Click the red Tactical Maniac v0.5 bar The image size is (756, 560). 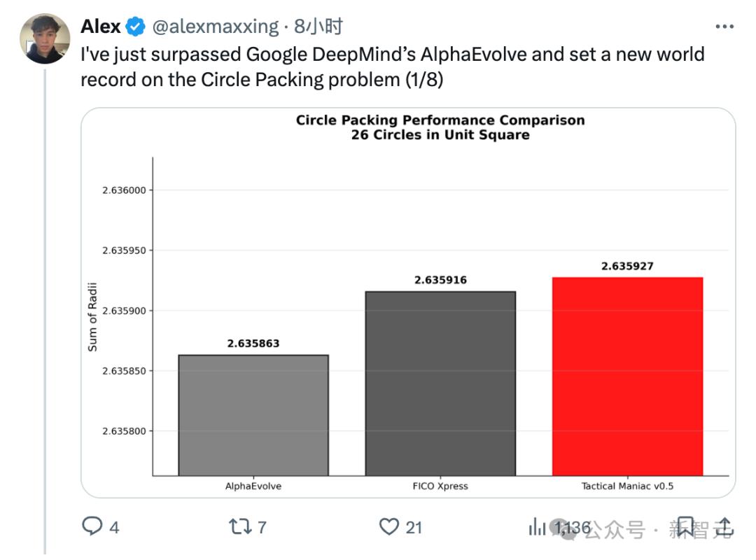(627, 377)
